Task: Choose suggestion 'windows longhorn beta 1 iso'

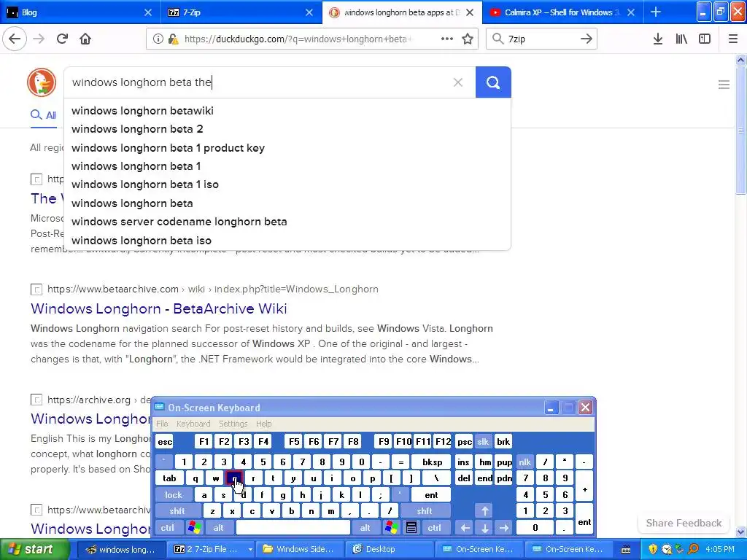Action: pyautogui.click(x=145, y=184)
